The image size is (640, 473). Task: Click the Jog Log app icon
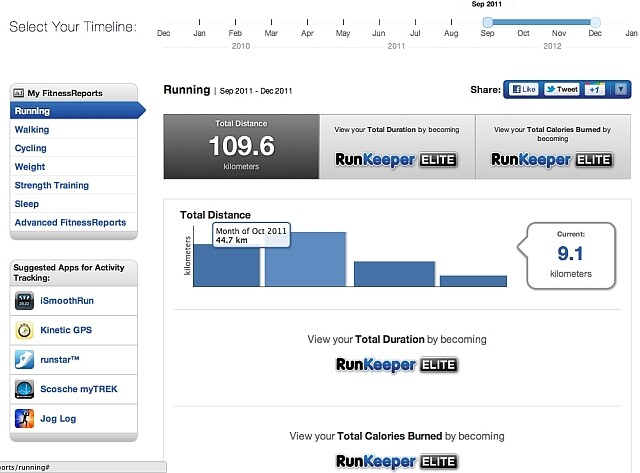24,419
